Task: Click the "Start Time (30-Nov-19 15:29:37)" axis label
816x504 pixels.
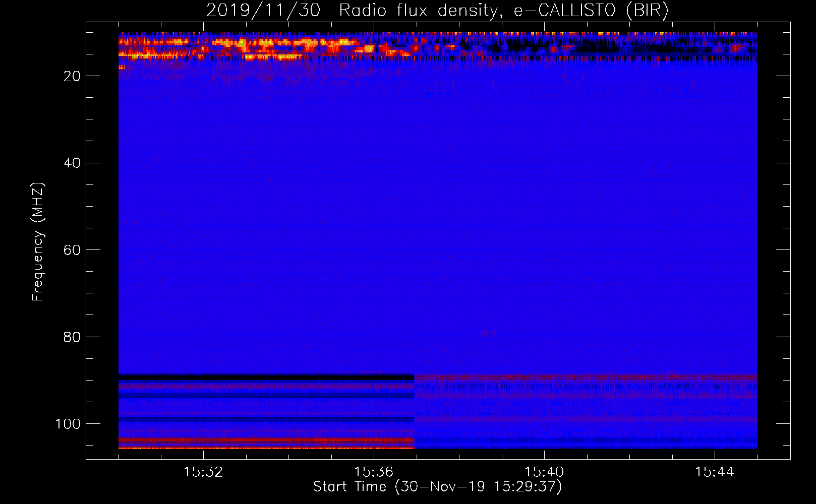Action: click(x=437, y=487)
